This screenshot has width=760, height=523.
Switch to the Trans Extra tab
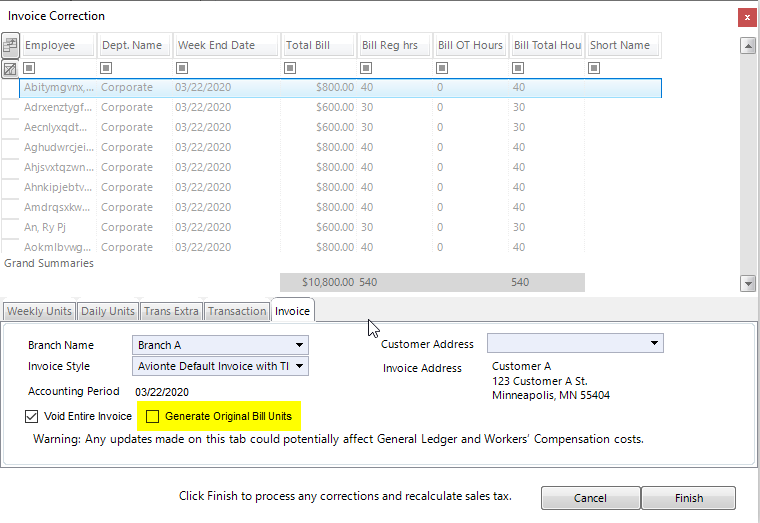coord(171,311)
